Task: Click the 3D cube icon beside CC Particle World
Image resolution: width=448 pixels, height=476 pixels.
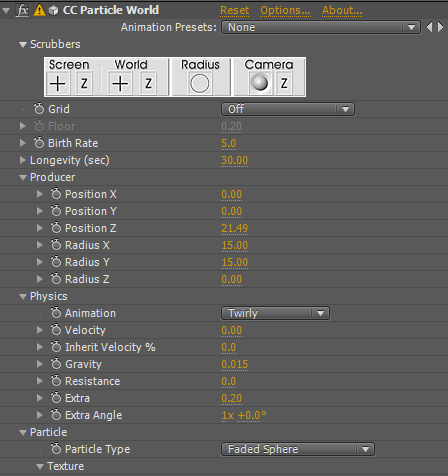Action: pos(53,11)
